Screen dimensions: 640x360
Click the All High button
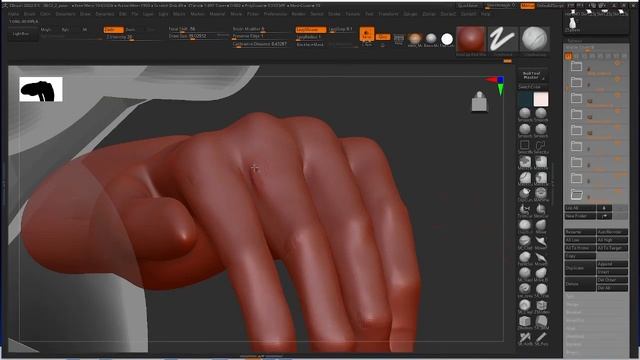[x=612, y=240]
